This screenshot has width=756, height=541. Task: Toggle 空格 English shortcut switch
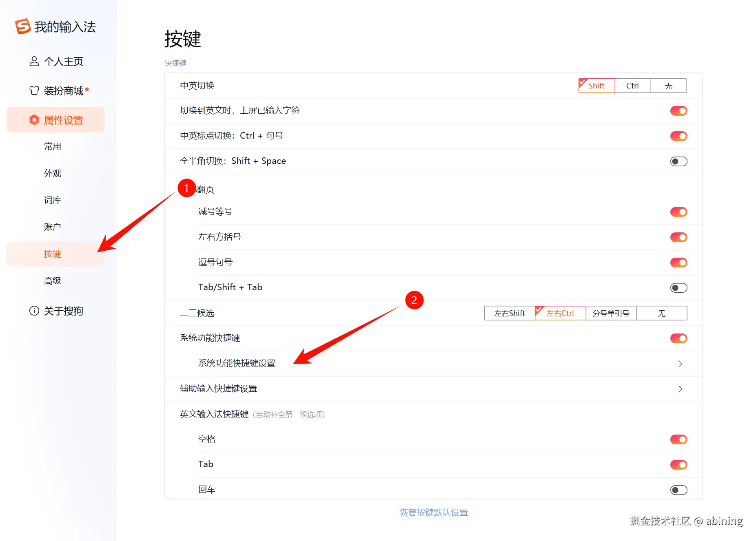[678, 439]
